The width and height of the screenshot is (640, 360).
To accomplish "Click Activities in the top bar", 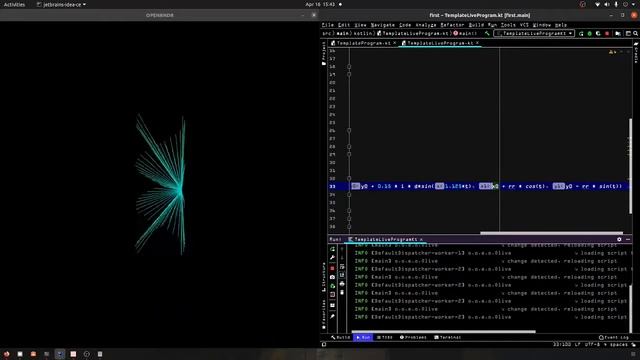I will (14, 4).
